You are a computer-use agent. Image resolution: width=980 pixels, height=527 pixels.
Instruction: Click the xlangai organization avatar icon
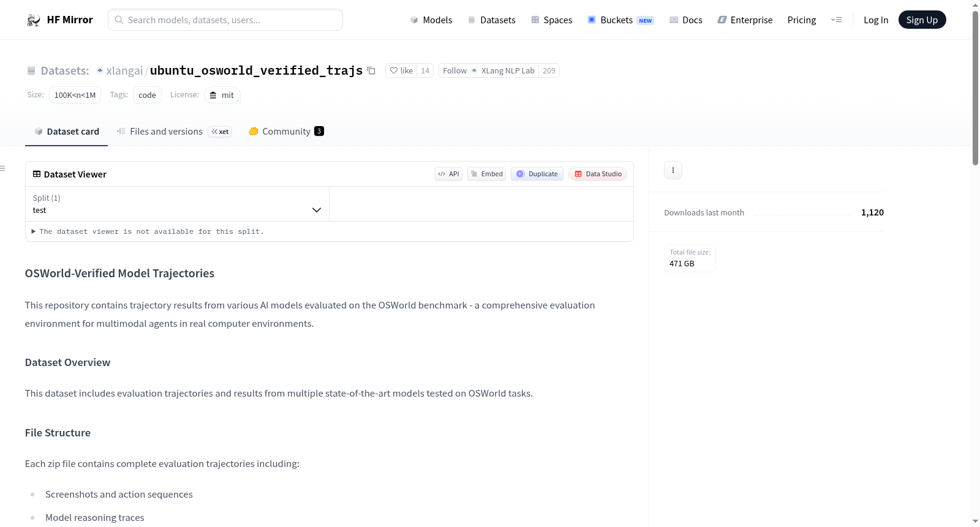click(100, 70)
